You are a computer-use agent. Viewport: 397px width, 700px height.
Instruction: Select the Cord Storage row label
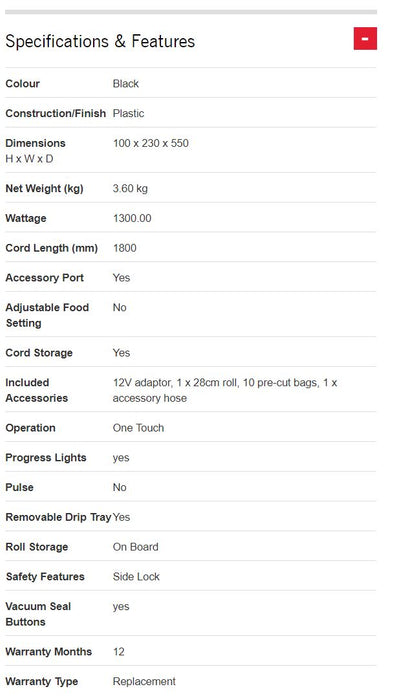pyautogui.click(x=39, y=353)
